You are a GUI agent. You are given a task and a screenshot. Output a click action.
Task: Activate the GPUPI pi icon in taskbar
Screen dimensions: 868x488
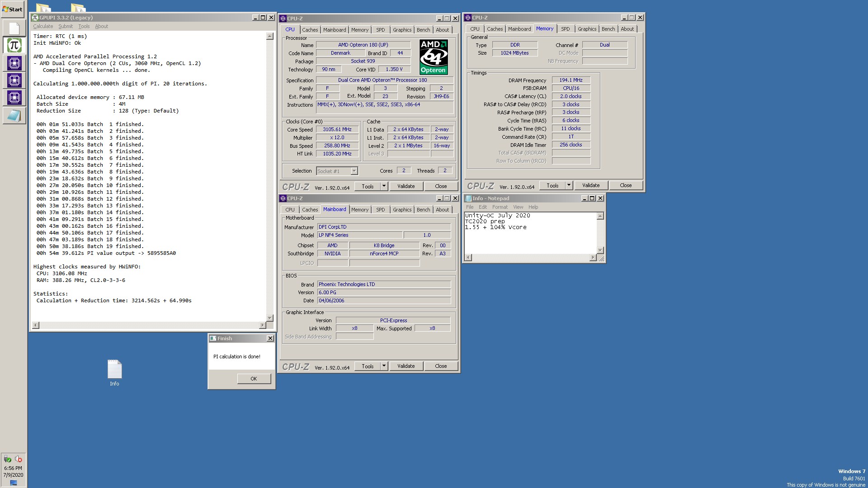pyautogui.click(x=14, y=45)
